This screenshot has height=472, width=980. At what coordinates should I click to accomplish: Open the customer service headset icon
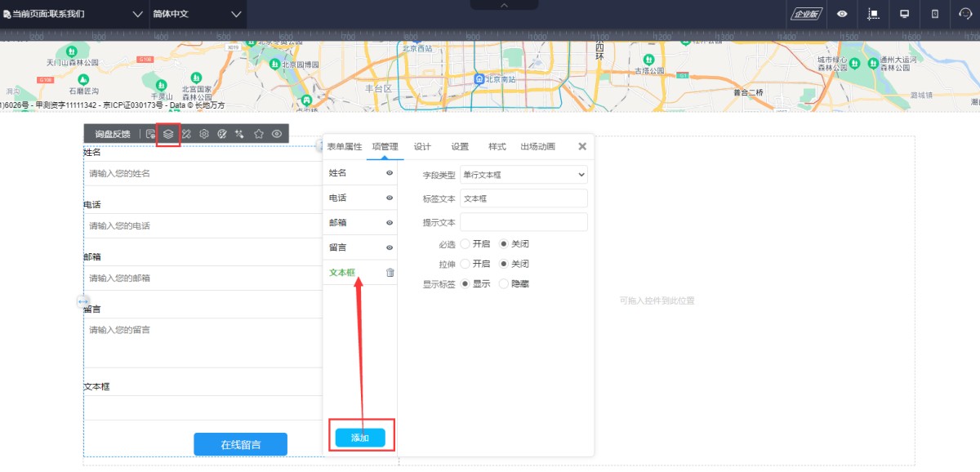(x=965, y=14)
